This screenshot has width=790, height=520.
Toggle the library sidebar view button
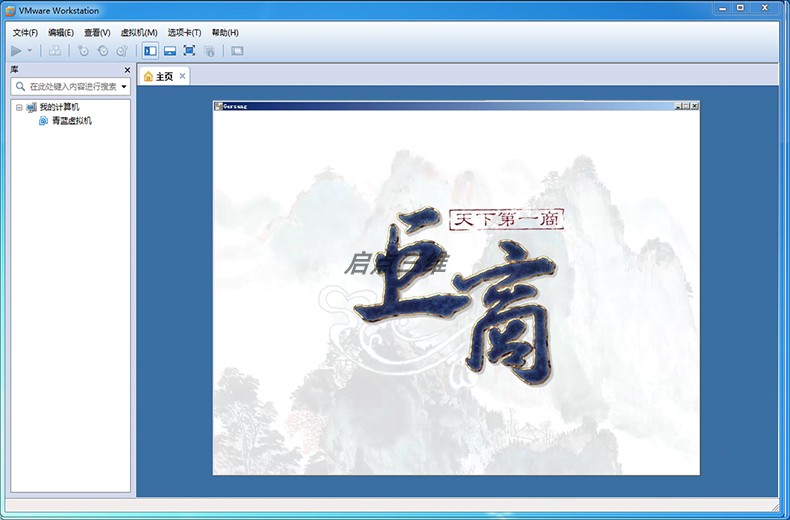[150, 51]
